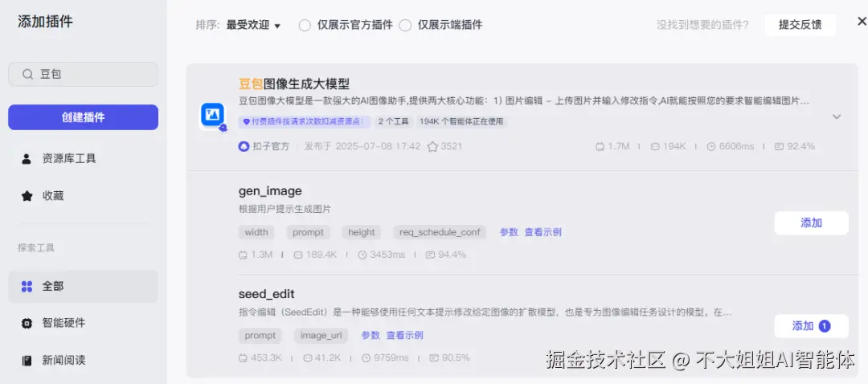The height and width of the screenshot is (384, 868).
Task: Click the image_url parameter tag
Action: [x=321, y=335]
